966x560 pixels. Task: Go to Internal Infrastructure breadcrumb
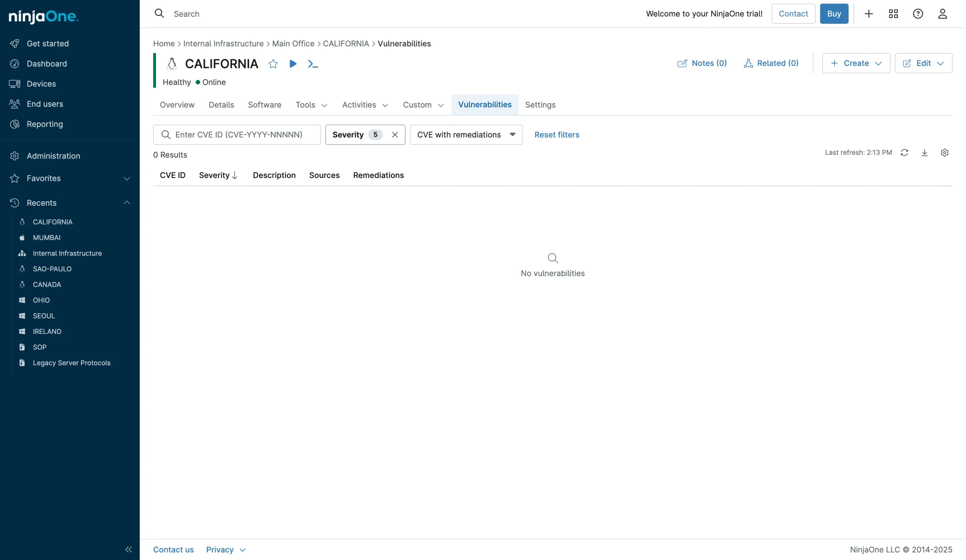pyautogui.click(x=223, y=44)
